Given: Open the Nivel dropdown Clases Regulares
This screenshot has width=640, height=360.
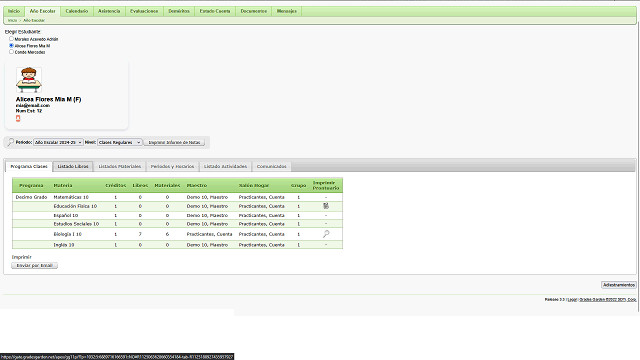Looking at the screenshot, I should [x=120, y=142].
